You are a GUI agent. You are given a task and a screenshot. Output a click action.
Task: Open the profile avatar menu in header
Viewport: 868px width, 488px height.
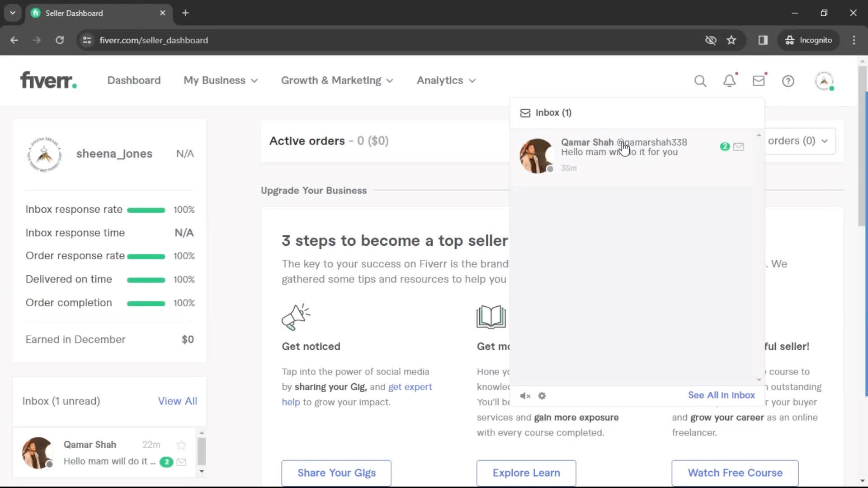pos(824,81)
